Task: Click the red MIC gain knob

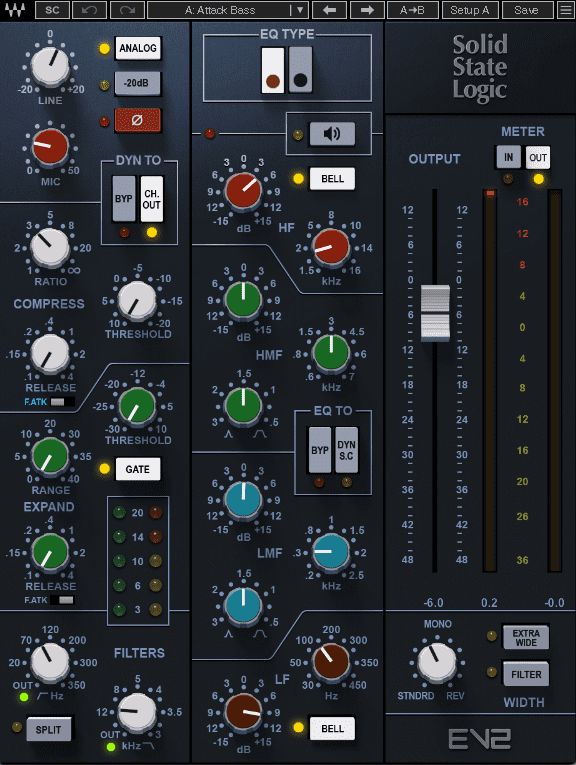Action: tap(50, 146)
